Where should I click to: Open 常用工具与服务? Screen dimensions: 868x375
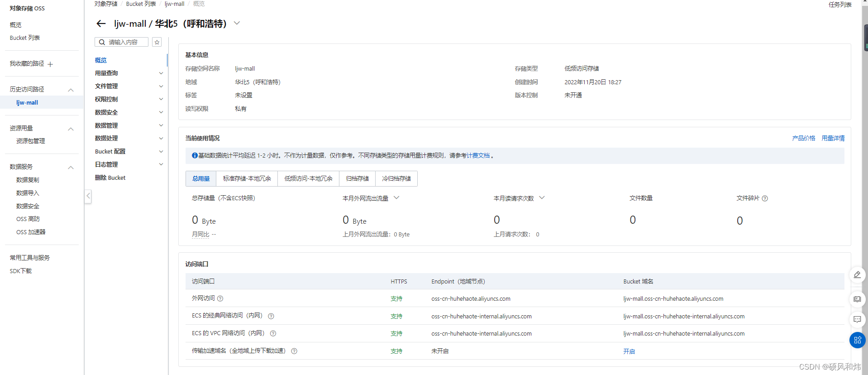30,258
